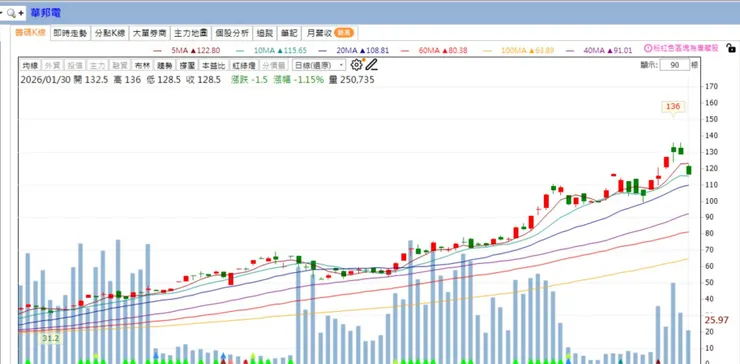This screenshot has height=364, width=740.
Task: Toggle the 撐壓 support-resistance overlay
Action: [187, 65]
